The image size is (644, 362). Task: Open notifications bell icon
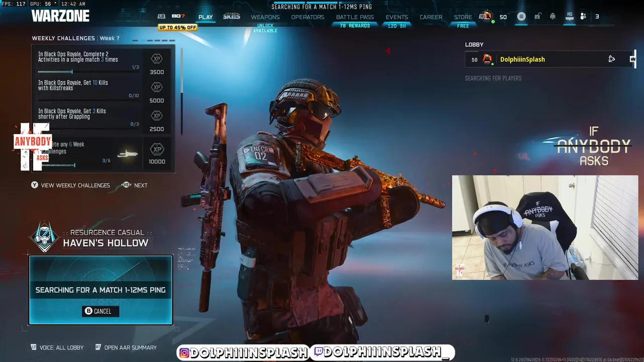click(x=552, y=17)
